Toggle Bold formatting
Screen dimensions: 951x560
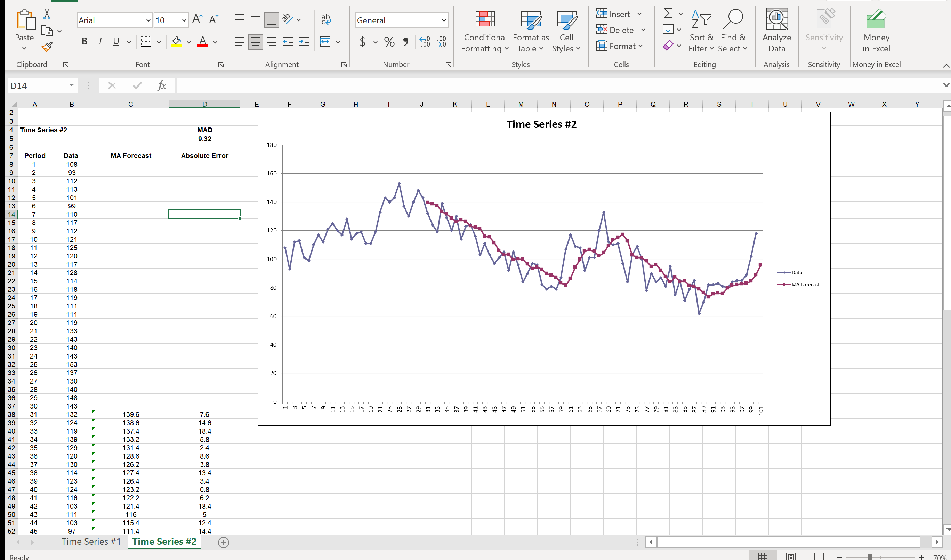pyautogui.click(x=84, y=41)
